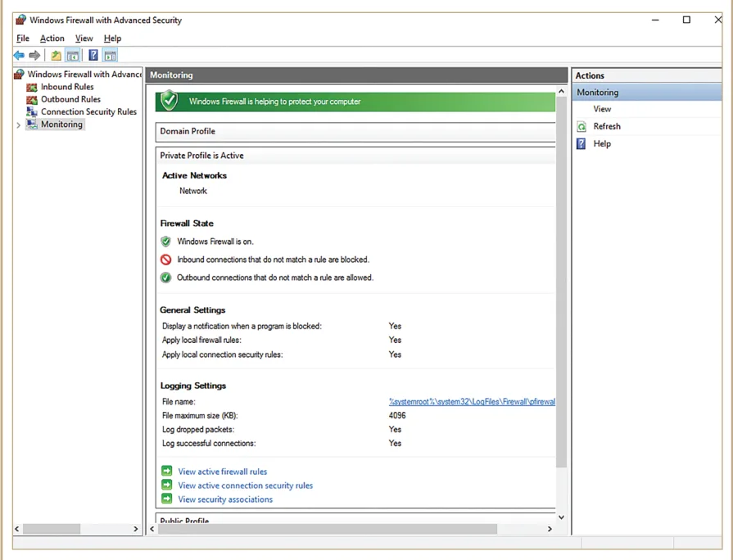Click the Back arrow toolbar icon
The image size is (733, 560).
point(19,56)
